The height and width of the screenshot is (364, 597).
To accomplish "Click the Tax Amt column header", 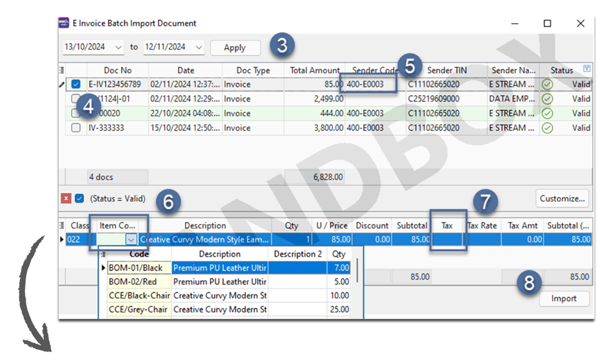I will pos(522,226).
